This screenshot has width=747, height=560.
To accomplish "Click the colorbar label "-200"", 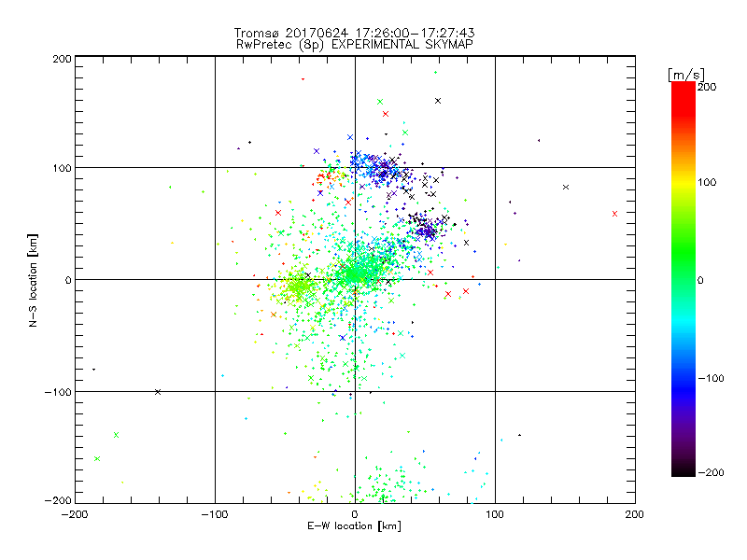I will pos(711,472).
